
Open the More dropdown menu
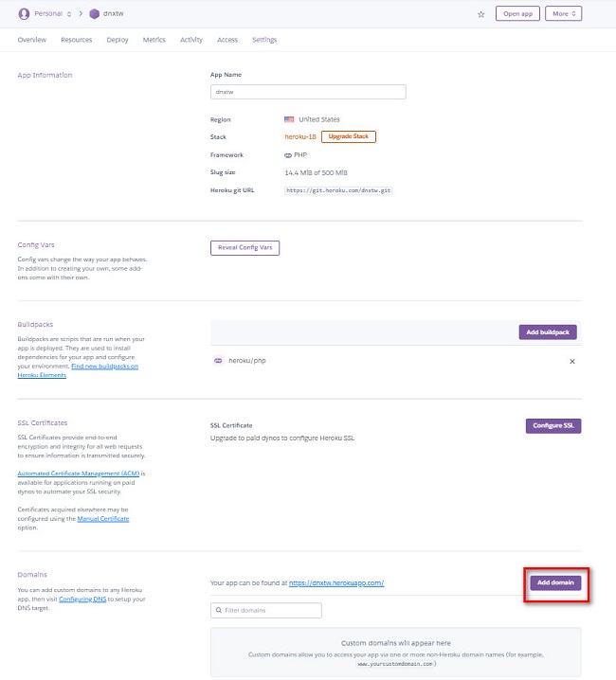pos(564,14)
